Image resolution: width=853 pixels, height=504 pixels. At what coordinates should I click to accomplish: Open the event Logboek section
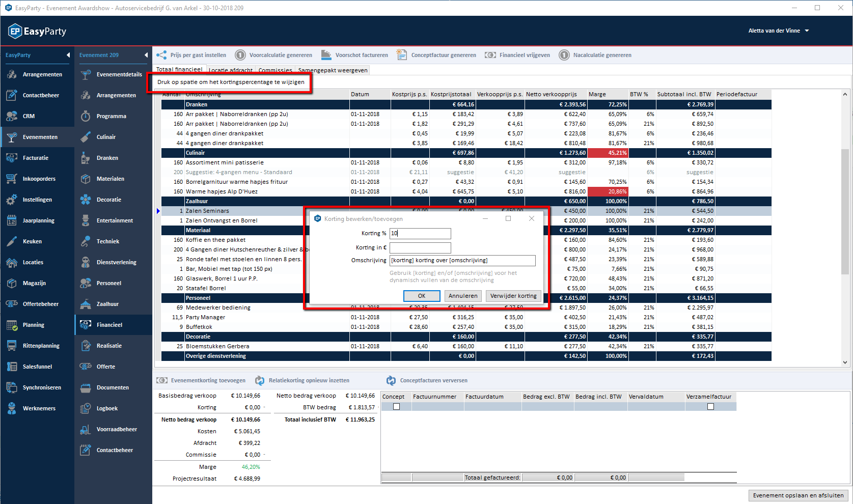[x=113, y=408]
